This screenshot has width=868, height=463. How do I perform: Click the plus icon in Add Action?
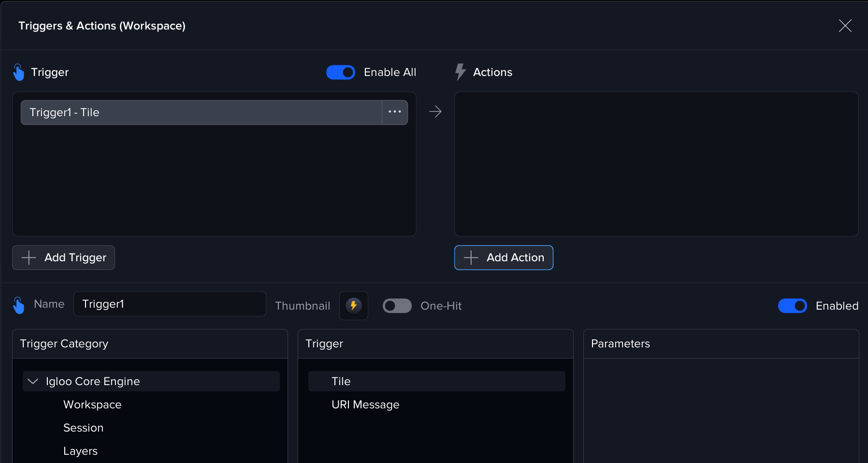click(x=471, y=257)
